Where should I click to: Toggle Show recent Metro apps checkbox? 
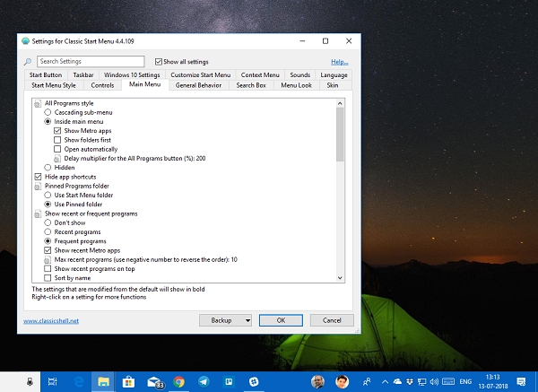click(x=48, y=250)
